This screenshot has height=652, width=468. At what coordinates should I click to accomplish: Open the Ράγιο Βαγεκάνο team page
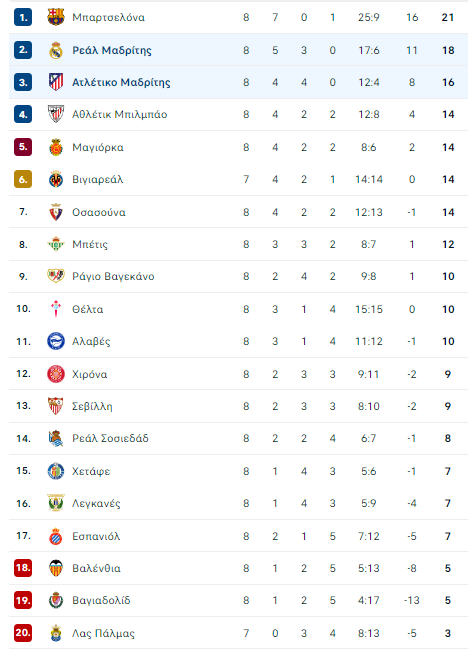(113, 277)
